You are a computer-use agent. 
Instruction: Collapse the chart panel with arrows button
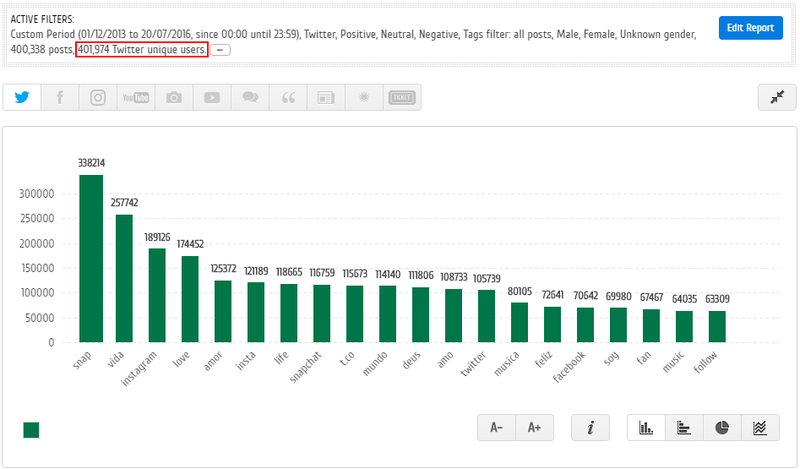click(777, 97)
